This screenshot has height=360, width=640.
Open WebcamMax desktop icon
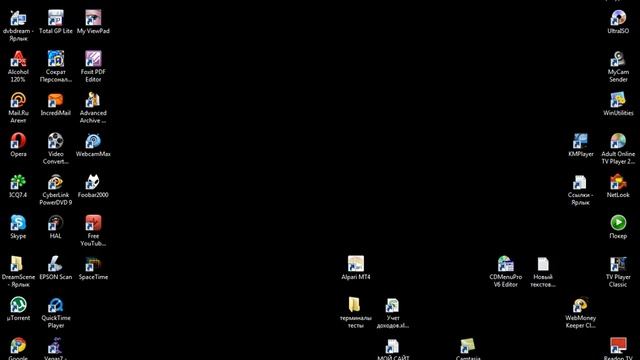pyautogui.click(x=93, y=141)
